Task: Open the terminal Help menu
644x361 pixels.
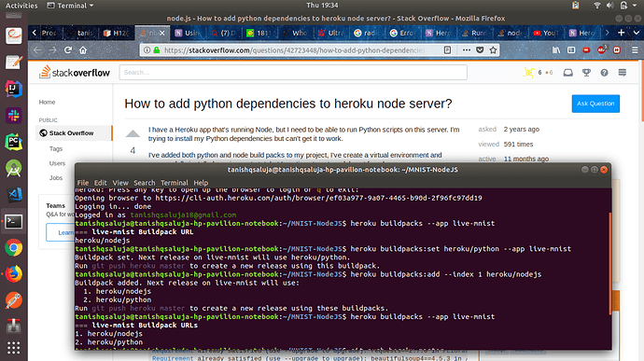Action: pyautogui.click(x=201, y=183)
